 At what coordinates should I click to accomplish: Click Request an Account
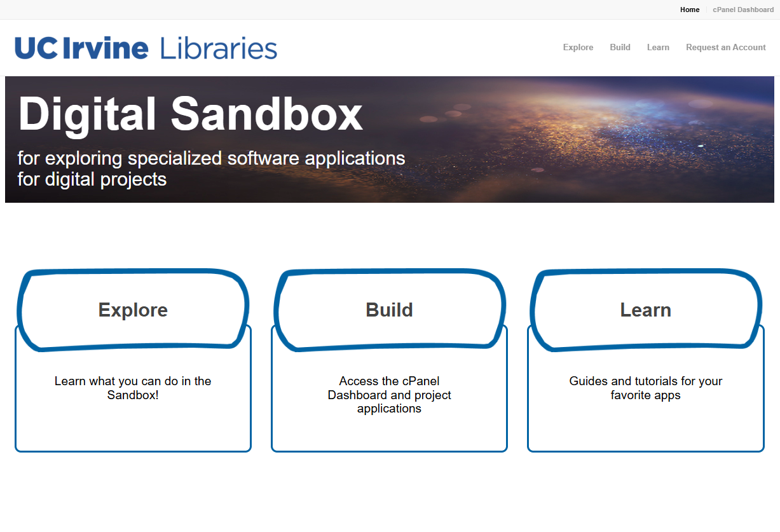[725, 47]
